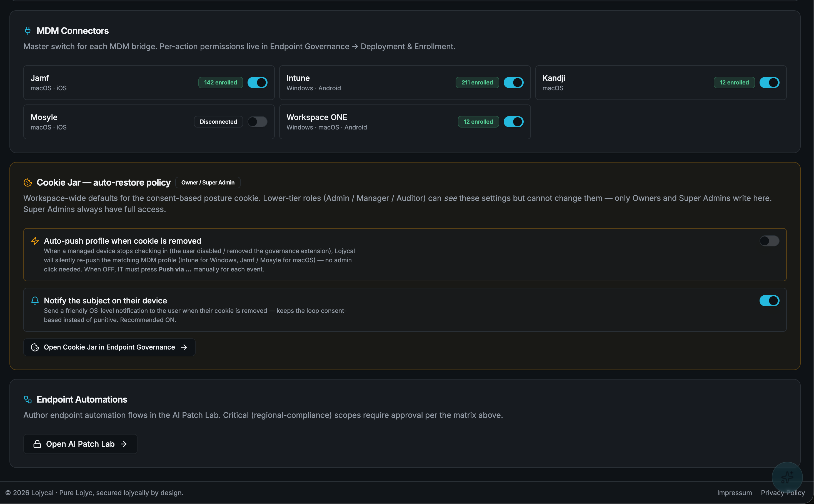Image resolution: width=814 pixels, height=504 pixels.
Task: Open Cookie Jar in Endpoint Governance
Action: (109, 347)
